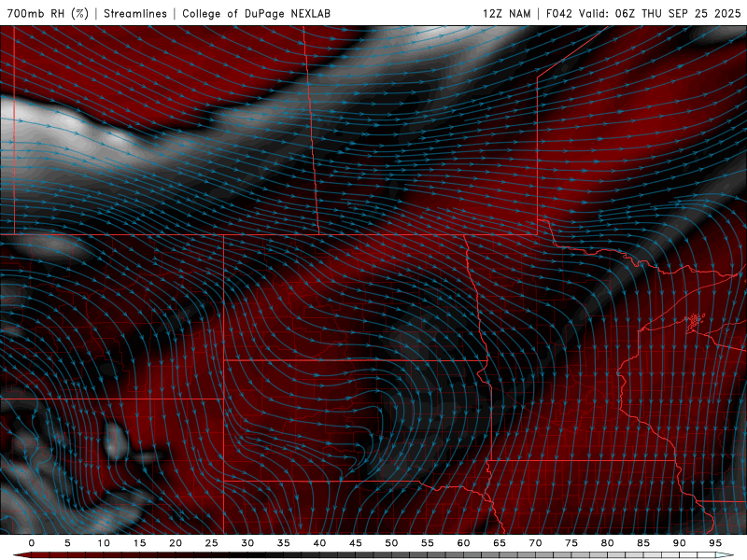
Task: Click the colorbar value label 55
Action: pos(428,543)
